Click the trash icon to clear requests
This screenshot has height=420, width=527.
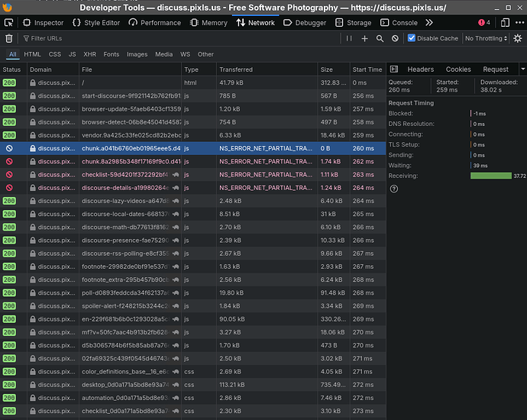[x=9, y=38]
